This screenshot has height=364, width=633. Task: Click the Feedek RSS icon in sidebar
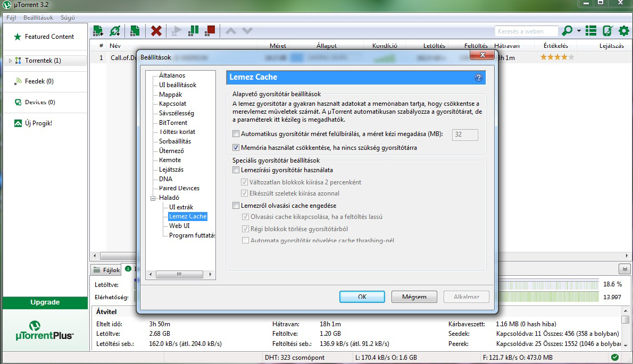coord(18,81)
